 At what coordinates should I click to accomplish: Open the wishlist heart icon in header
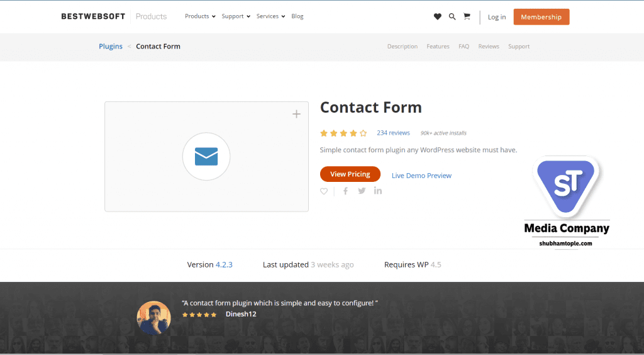(438, 16)
